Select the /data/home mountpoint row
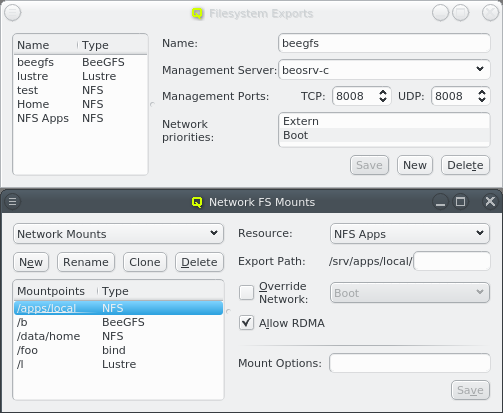 click(118, 336)
